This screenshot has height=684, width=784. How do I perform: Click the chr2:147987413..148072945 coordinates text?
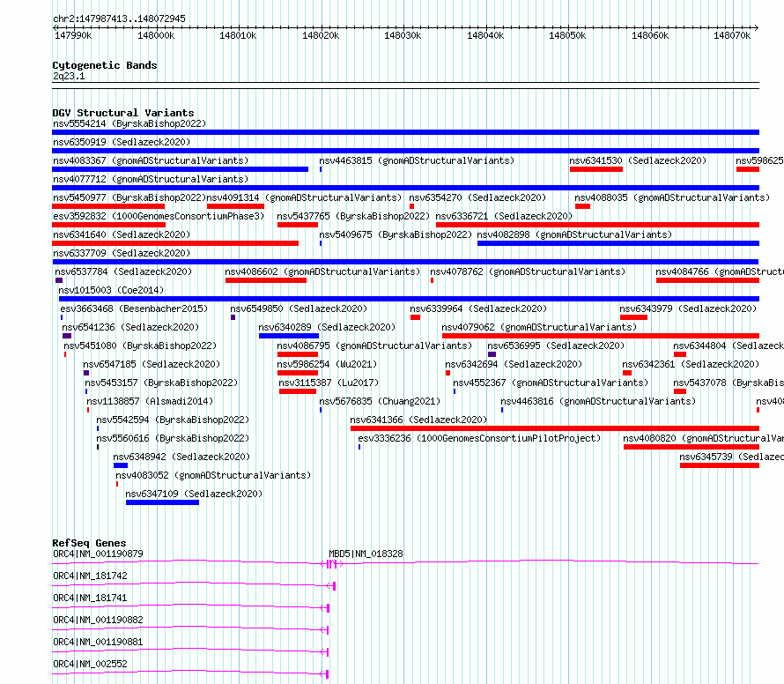[119, 19]
